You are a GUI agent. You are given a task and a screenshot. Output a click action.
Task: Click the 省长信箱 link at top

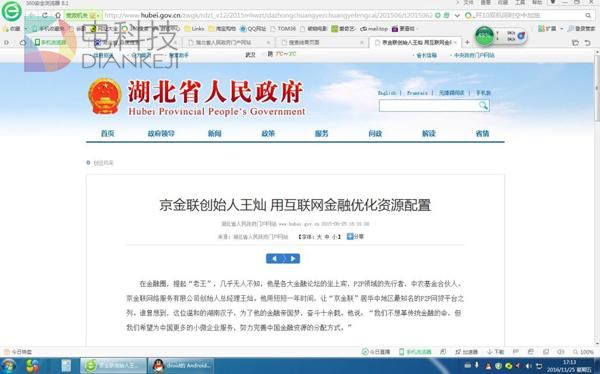[426, 56]
